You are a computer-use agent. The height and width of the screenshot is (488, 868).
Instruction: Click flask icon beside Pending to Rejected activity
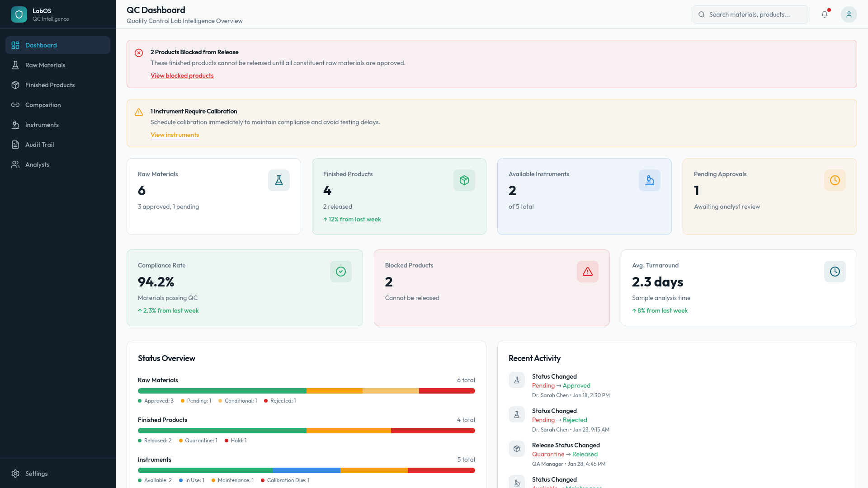pos(517,414)
